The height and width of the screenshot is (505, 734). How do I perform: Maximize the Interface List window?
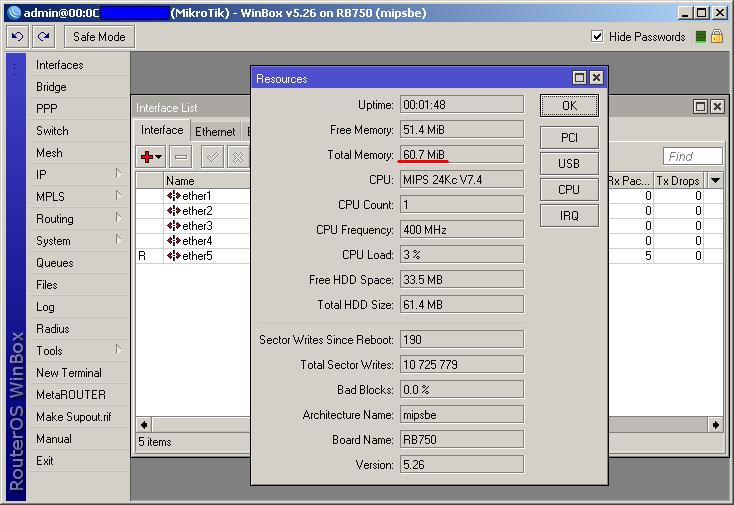coord(700,107)
